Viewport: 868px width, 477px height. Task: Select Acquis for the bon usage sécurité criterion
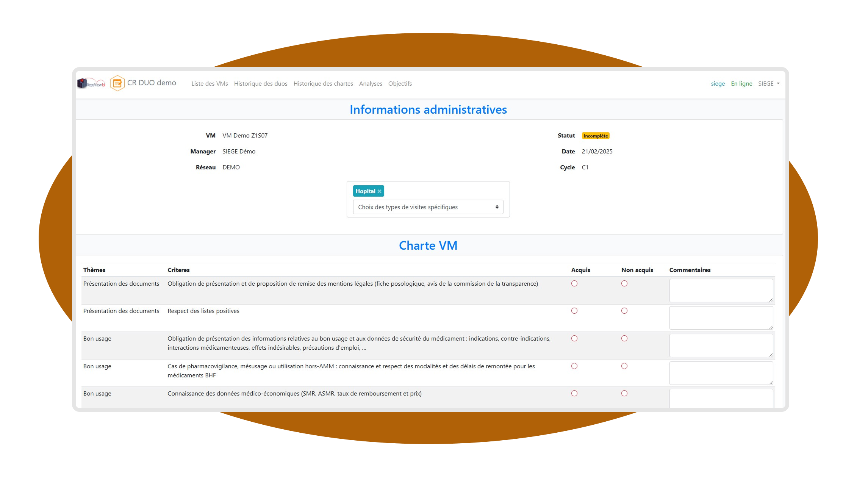tap(574, 339)
